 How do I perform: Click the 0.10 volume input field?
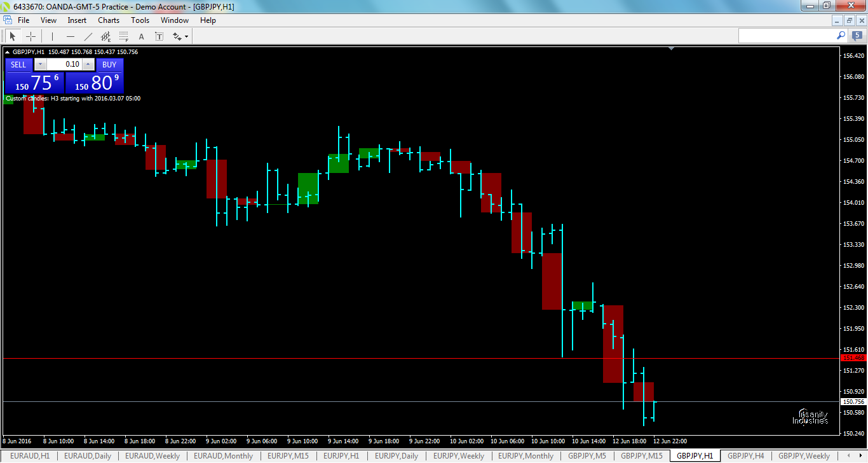pyautogui.click(x=64, y=64)
